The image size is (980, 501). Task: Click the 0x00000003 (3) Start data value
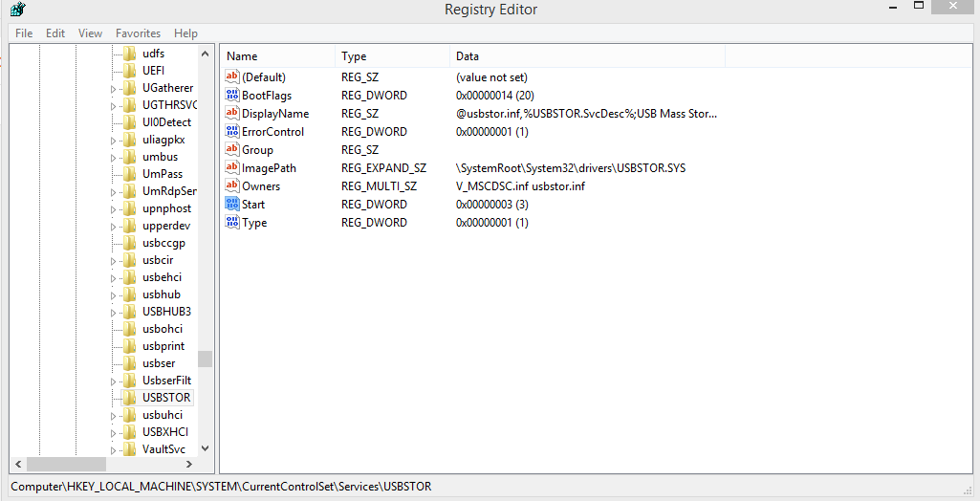coord(491,205)
